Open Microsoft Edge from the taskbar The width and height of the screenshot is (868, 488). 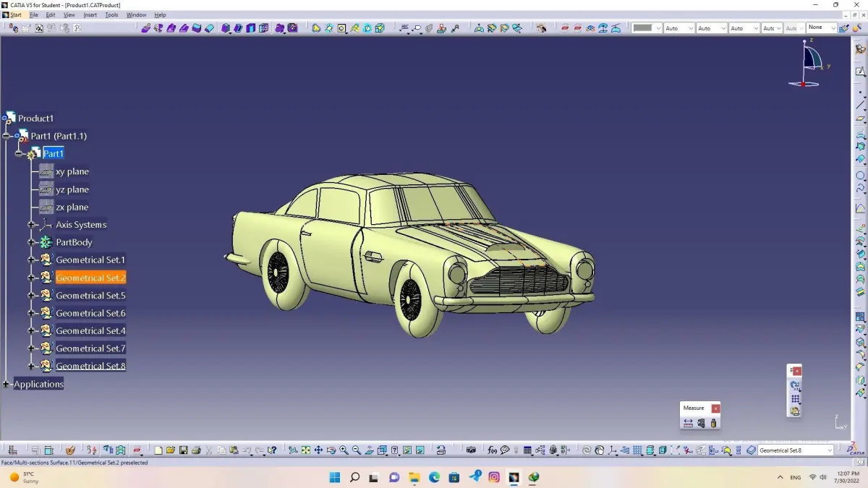(434, 477)
